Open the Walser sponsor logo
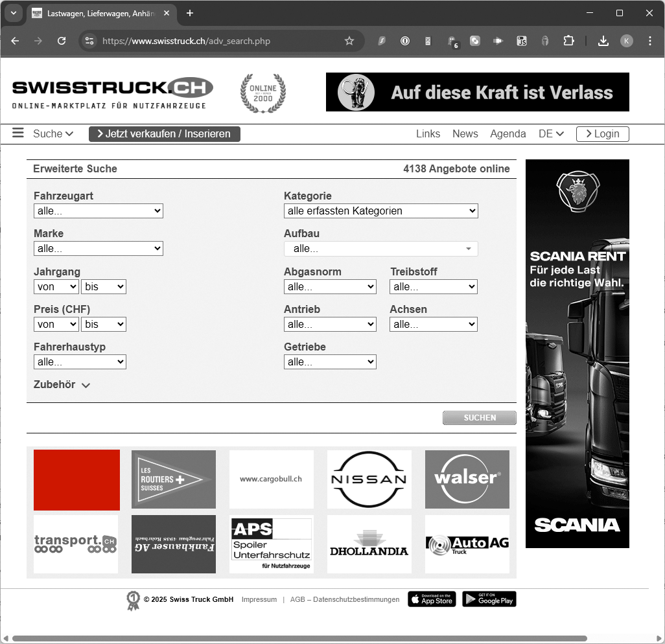Image resolution: width=665 pixels, height=644 pixels. (467, 479)
